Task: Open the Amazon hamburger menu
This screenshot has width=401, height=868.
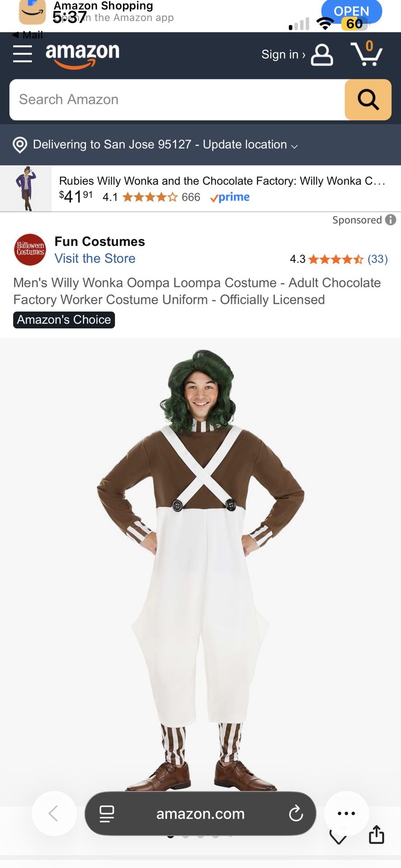Action: click(23, 55)
